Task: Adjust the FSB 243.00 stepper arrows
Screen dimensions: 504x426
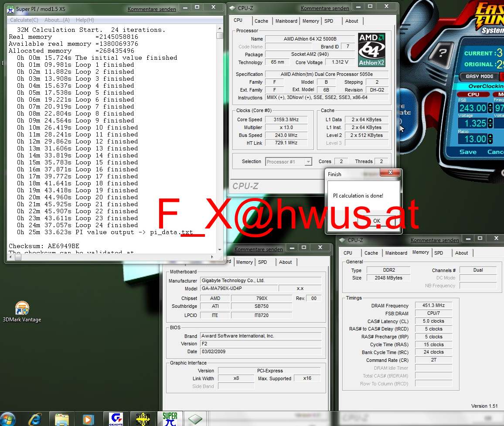Action: click(x=490, y=108)
